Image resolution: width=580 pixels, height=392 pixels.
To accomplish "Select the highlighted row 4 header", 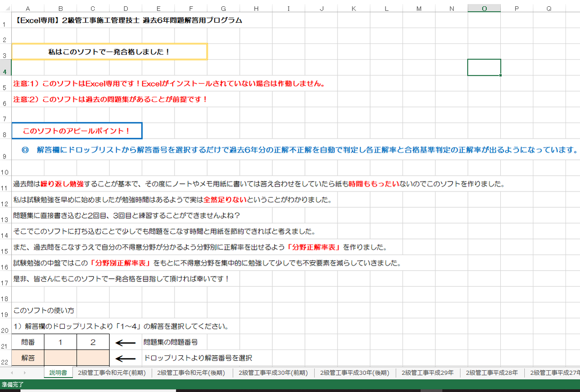I will 5,67.
